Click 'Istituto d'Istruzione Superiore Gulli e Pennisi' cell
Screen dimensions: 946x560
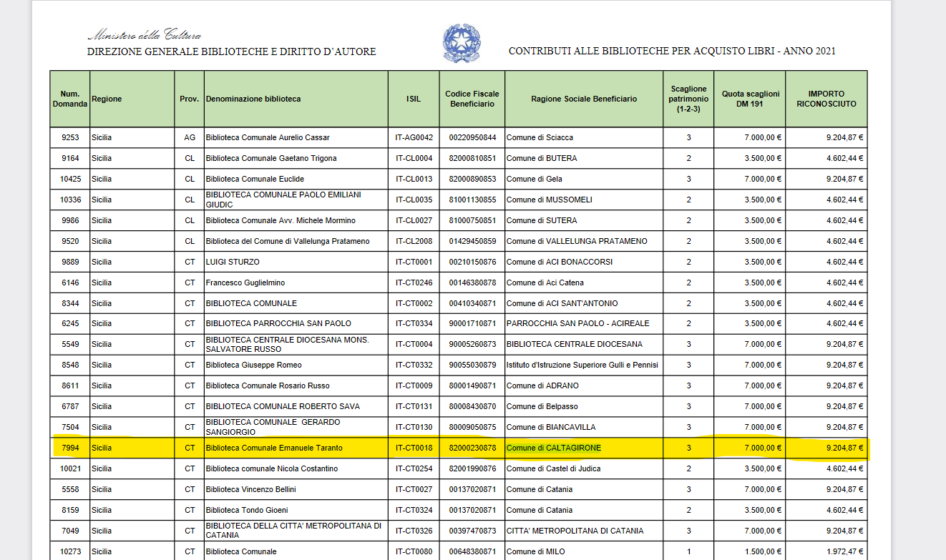(582, 365)
